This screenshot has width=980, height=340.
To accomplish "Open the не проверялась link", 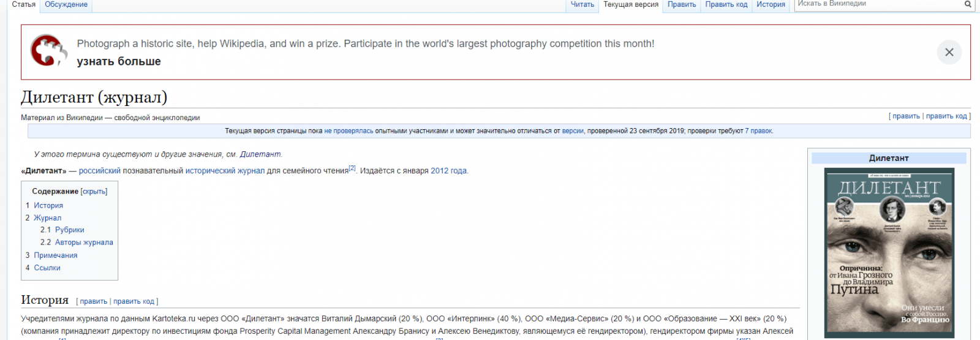I will 349,131.
